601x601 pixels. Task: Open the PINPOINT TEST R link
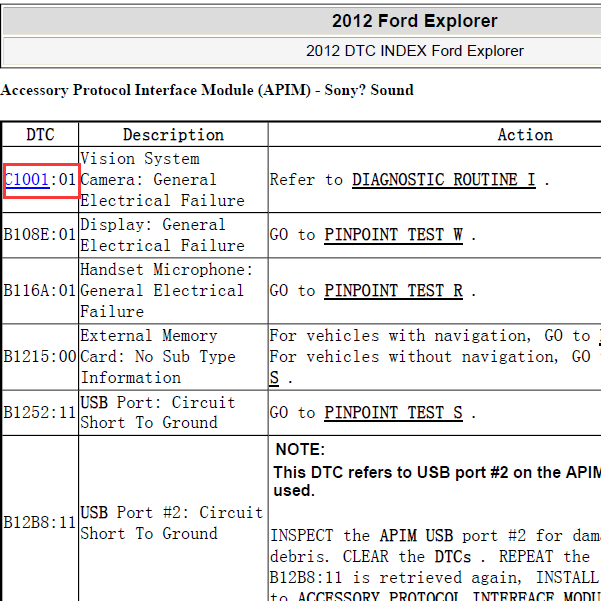pos(393,291)
